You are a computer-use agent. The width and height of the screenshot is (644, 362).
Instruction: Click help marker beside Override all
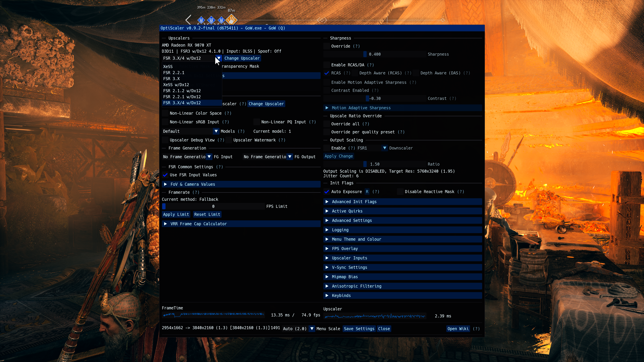366,124
